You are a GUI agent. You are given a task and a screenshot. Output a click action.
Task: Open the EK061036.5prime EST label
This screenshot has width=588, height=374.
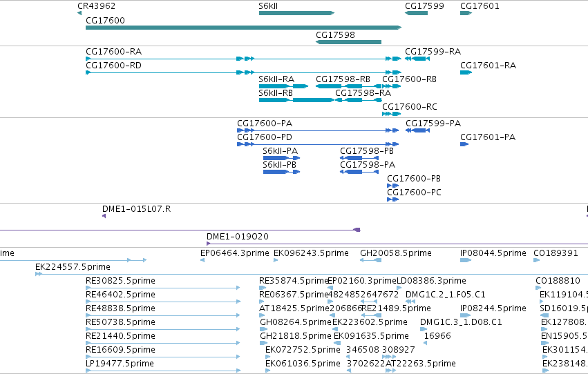pyautogui.click(x=303, y=364)
